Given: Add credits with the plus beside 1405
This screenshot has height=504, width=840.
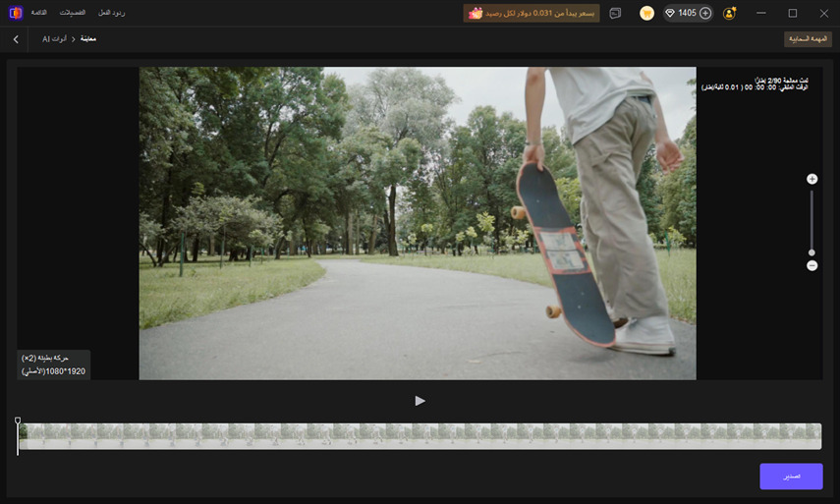Looking at the screenshot, I should (x=705, y=13).
